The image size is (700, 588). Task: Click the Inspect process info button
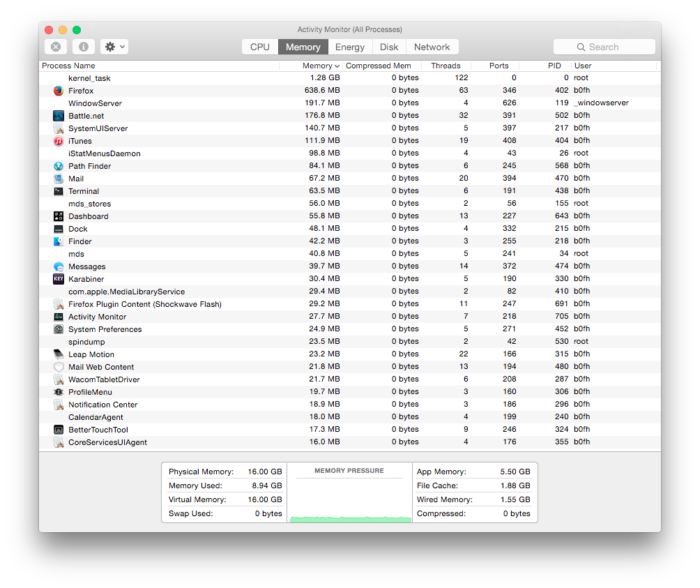84,47
